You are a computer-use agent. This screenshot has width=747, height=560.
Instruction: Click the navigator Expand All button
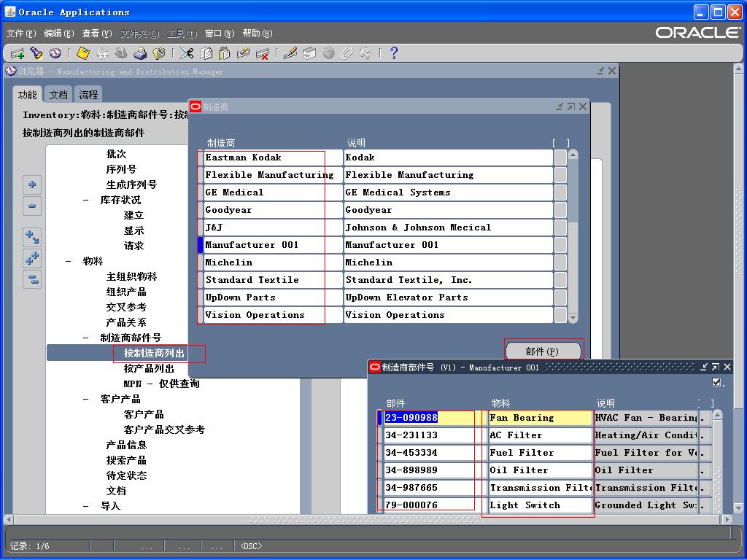tap(32, 258)
